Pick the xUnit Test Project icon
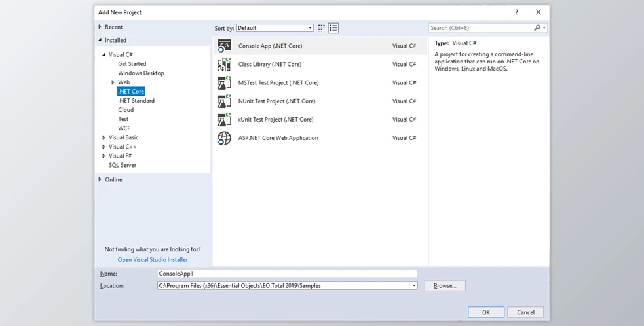Screen dimensions: 644x326 [225, 120]
